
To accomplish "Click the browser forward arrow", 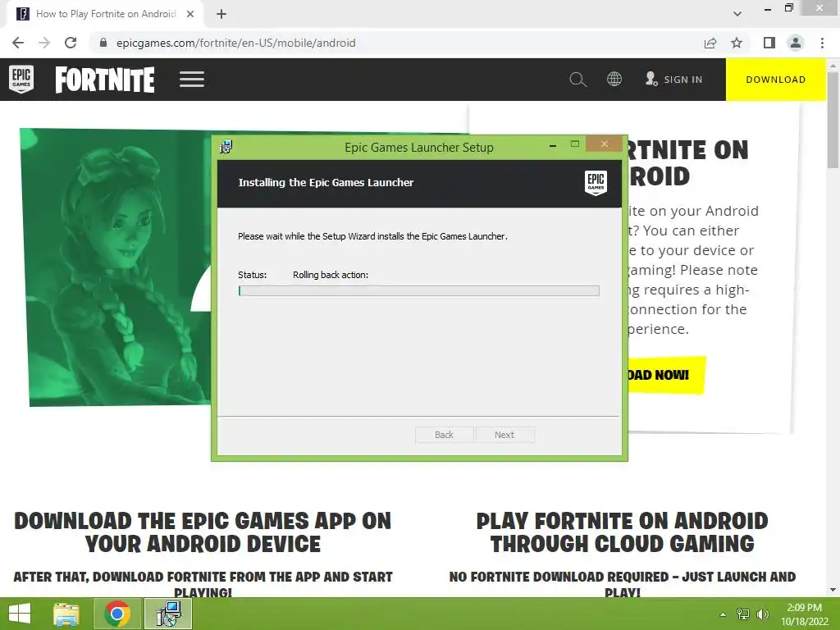I will pos(44,43).
